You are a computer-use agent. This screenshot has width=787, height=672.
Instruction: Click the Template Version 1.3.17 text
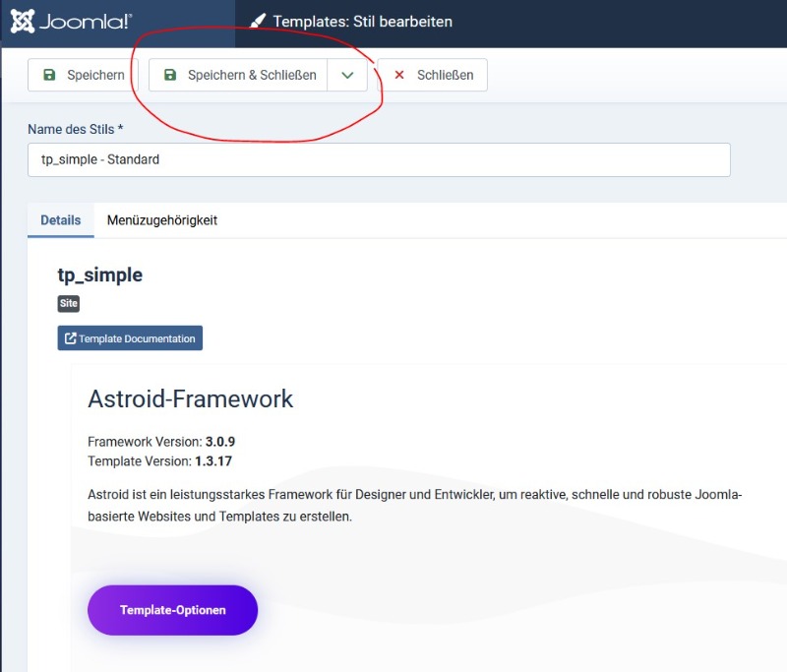coord(159,461)
